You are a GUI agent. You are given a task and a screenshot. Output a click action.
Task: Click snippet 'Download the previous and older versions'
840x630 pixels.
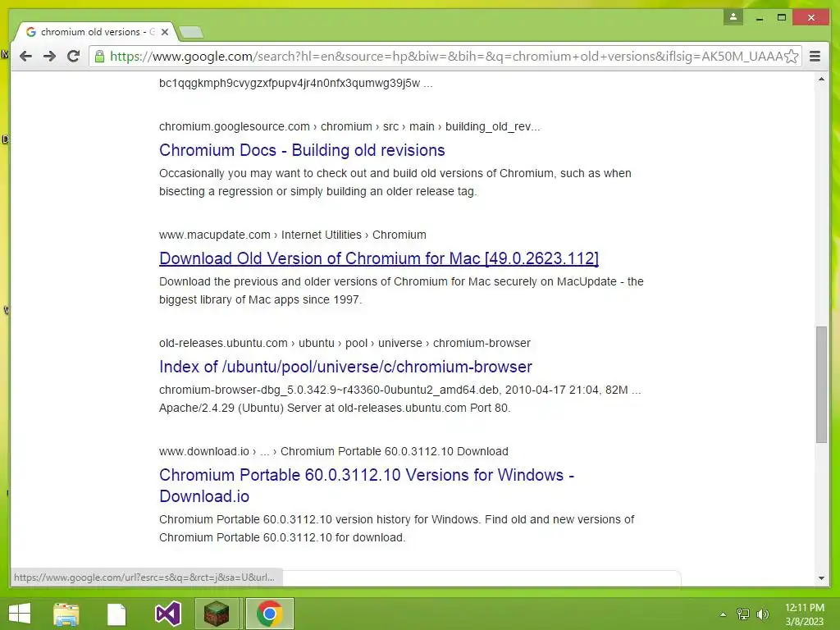[x=401, y=290]
